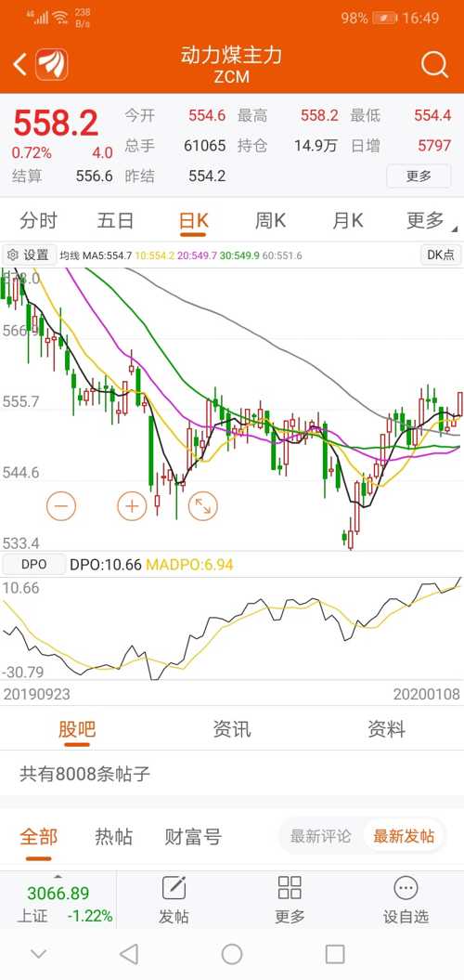
Task: Expand 更多 quote details button
Action: coord(419,176)
